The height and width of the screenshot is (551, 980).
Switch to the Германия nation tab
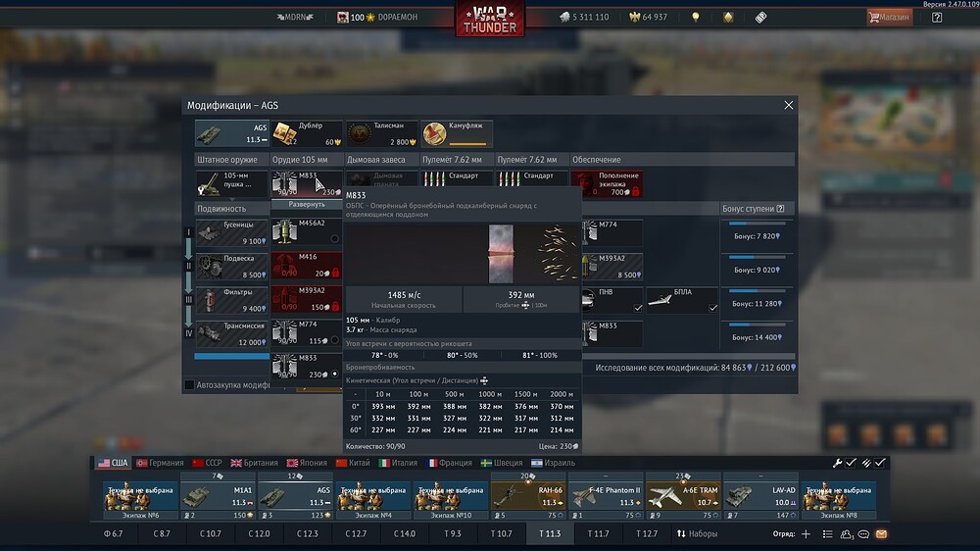160,463
